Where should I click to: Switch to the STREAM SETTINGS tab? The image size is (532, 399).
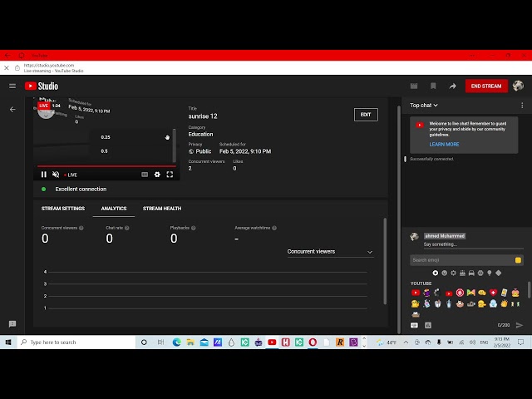pyautogui.click(x=63, y=209)
